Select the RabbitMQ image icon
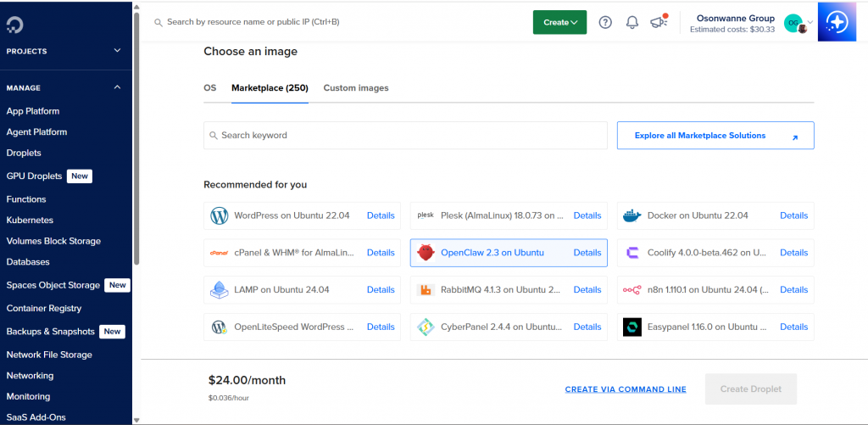Screen dimensions: 868x425 (426, 290)
